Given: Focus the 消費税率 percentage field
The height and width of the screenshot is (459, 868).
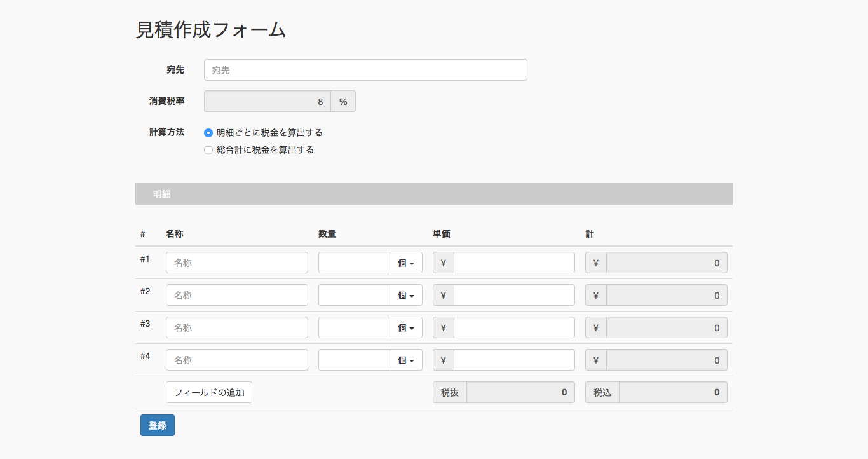Looking at the screenshot, I should point(268,101).
